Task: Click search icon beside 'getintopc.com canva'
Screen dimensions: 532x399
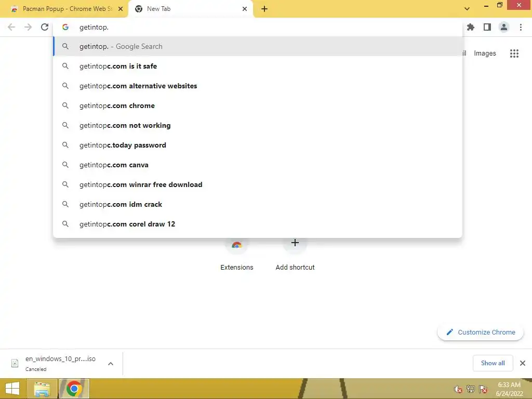Action: pos(65,165)
